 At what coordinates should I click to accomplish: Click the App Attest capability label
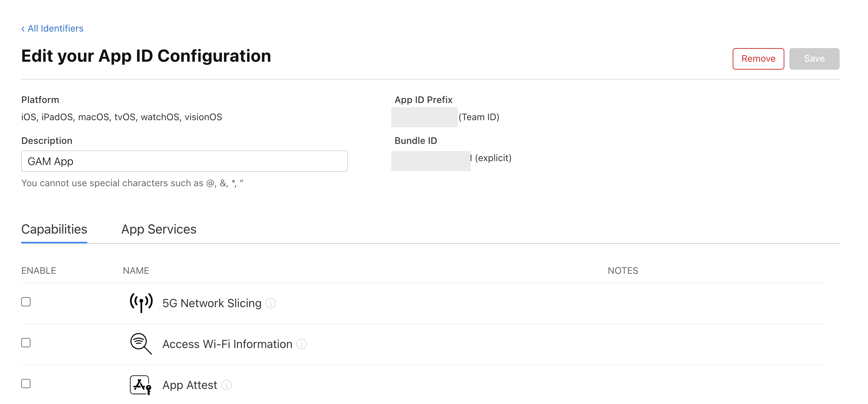190,385
